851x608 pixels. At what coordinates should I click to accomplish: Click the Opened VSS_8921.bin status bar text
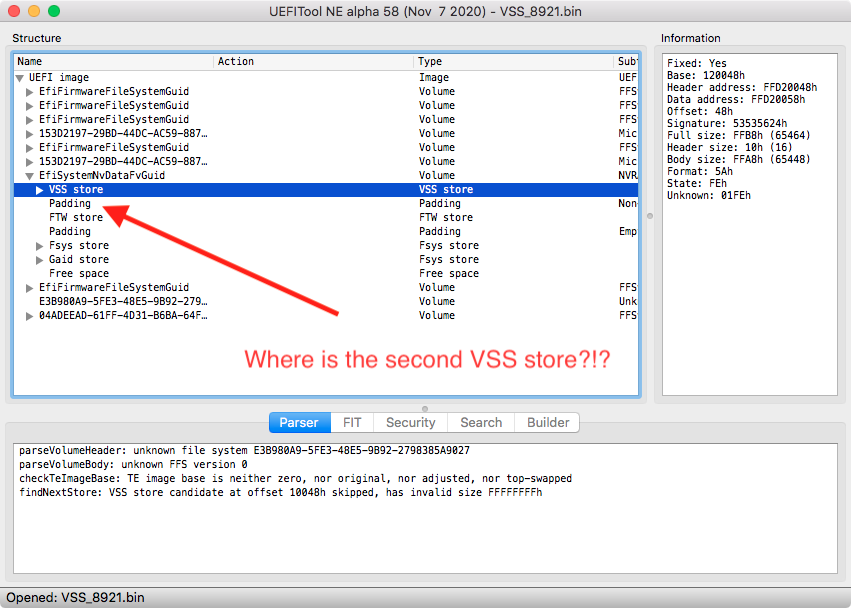tap(75, 598)
